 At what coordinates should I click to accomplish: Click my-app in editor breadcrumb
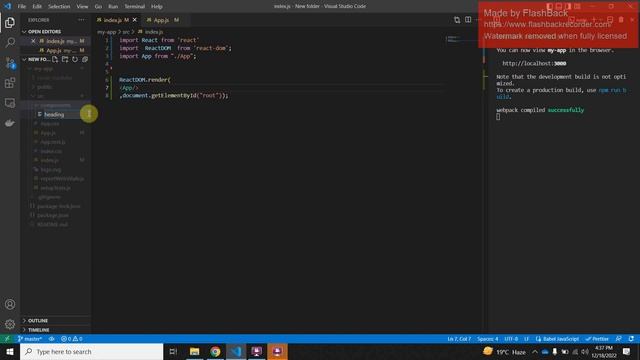coord(107,32)
